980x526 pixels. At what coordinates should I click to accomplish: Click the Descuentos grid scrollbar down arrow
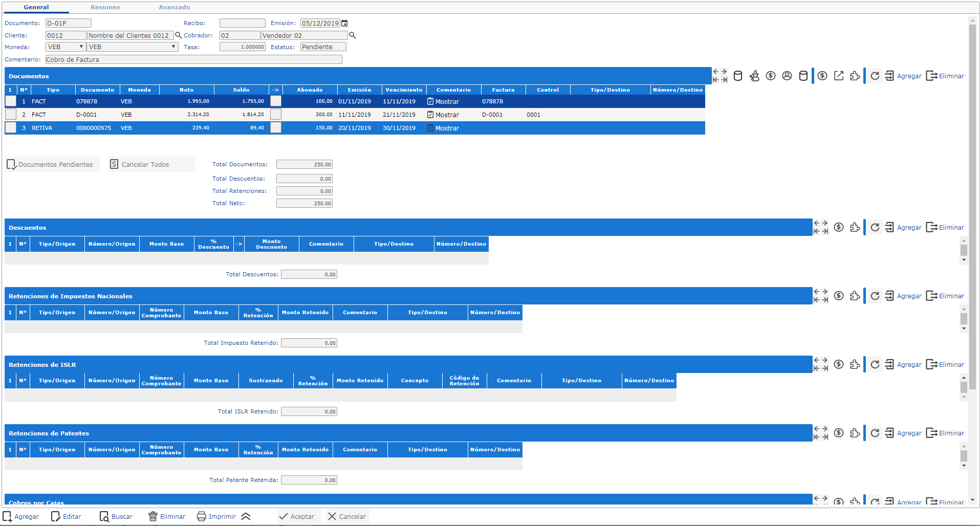pos(964,260)
